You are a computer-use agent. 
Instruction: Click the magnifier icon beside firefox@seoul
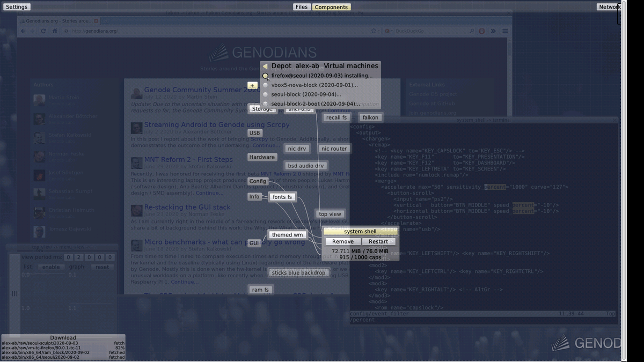pos(265,76)
